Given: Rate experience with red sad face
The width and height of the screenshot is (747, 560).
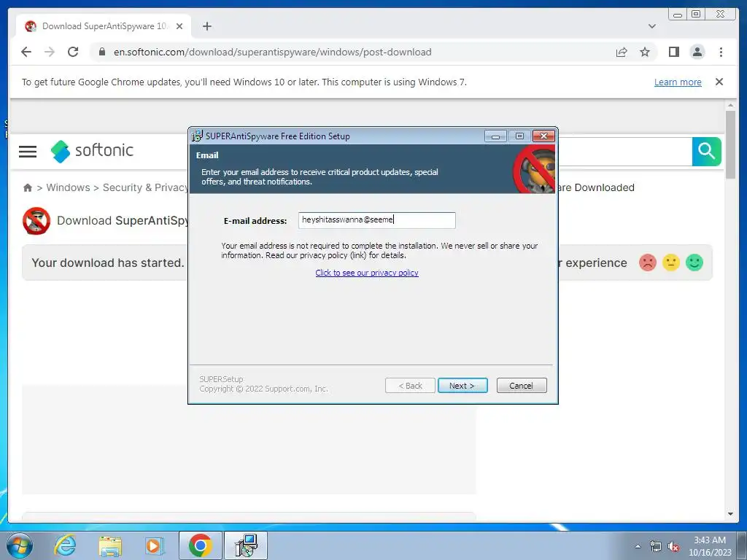Looking at the screenshot, I should point(648,262).
